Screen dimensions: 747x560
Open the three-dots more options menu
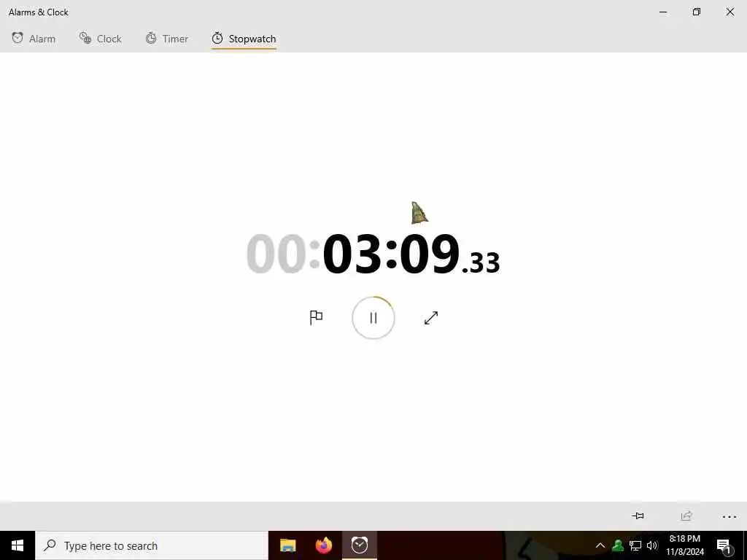(x=729, y=516)
